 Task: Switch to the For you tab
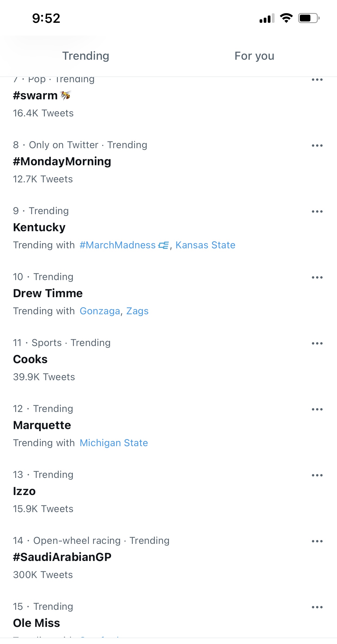[254, 56]
